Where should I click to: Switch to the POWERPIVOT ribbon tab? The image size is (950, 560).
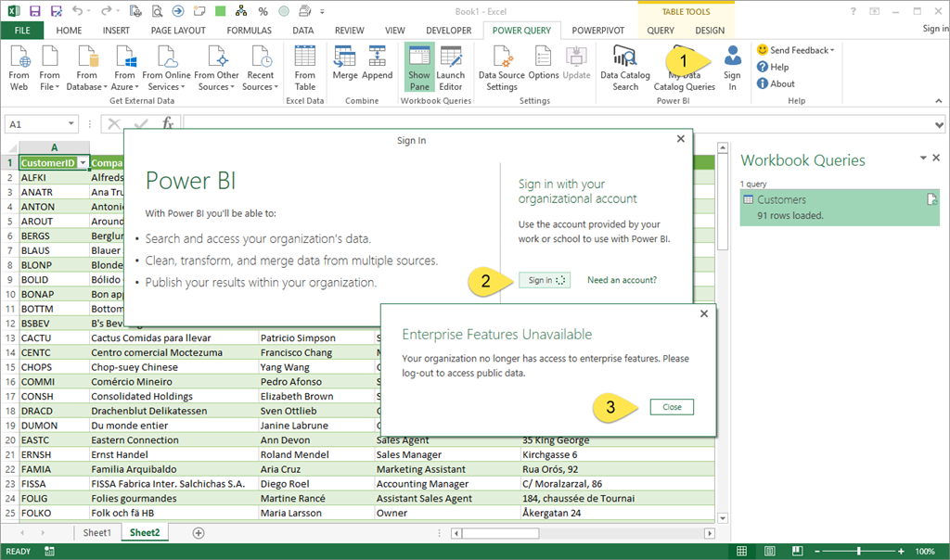[597, 31]
